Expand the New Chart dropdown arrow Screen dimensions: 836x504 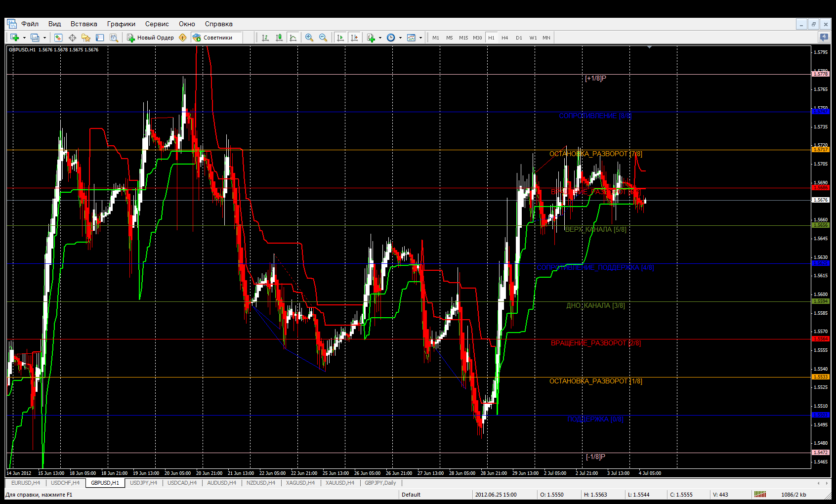[24, 38]
